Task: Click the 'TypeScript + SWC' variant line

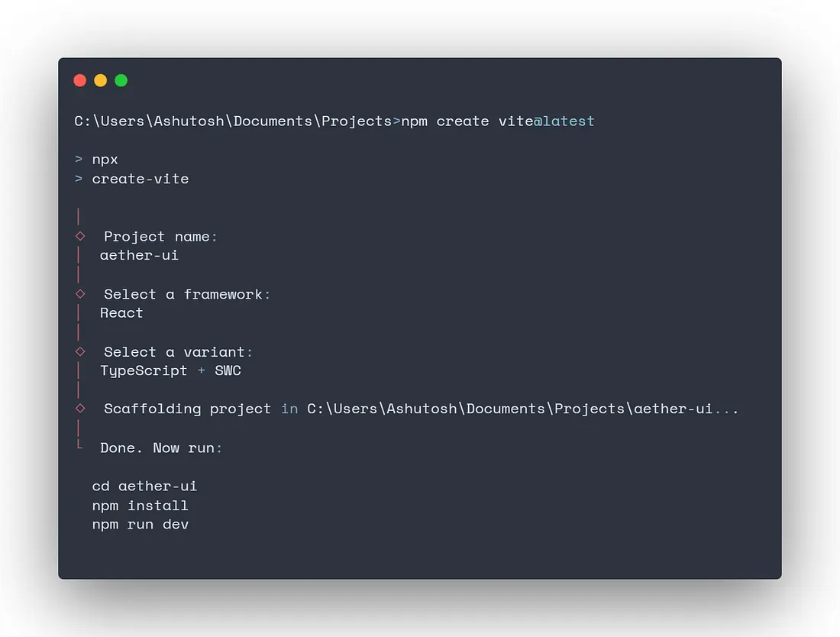Action: coord(170,370)
